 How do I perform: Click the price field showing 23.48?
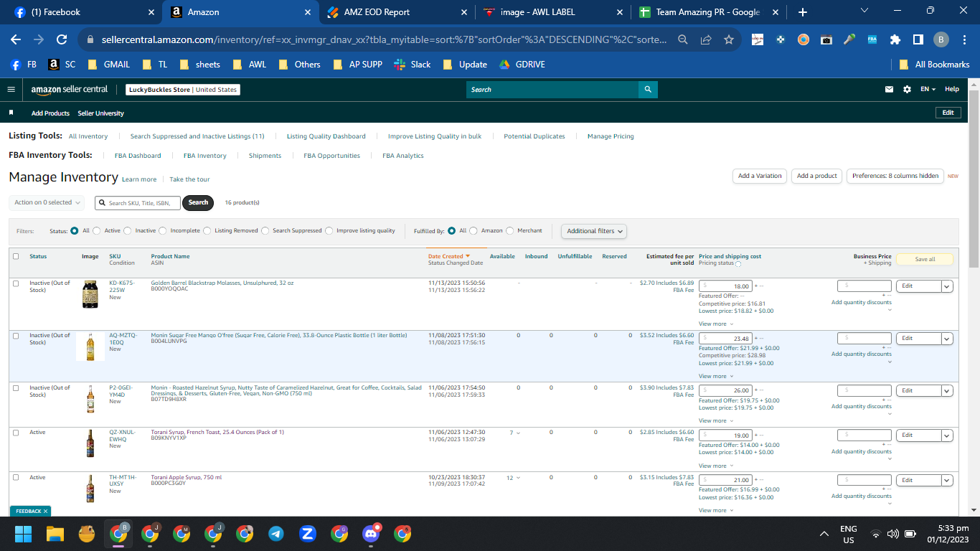tap(725, 339)
